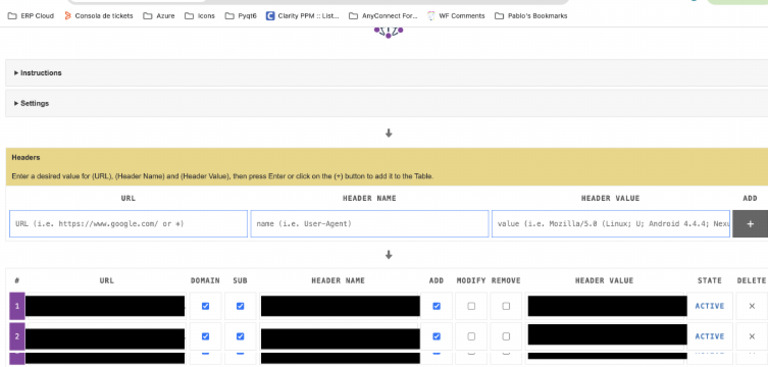Toggle Domain checkbox in row 2
This screenshot has height=367, width=768.
205,337
